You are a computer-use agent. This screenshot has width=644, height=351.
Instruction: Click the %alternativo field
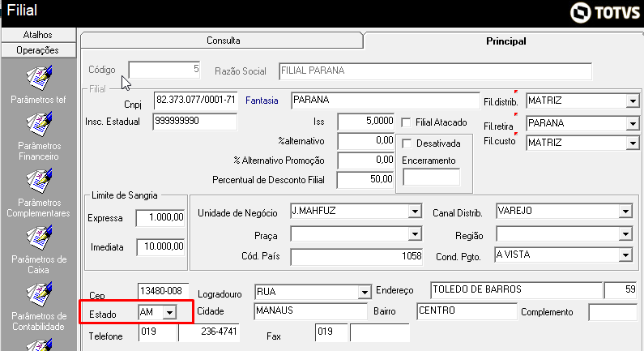[365, 141]
